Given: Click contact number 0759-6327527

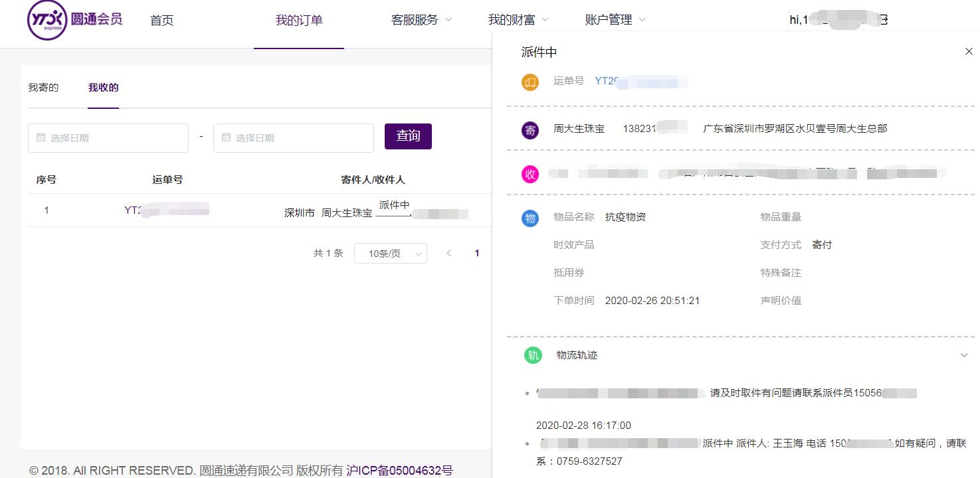Looking at the screenshot, I should click(589, 461).
